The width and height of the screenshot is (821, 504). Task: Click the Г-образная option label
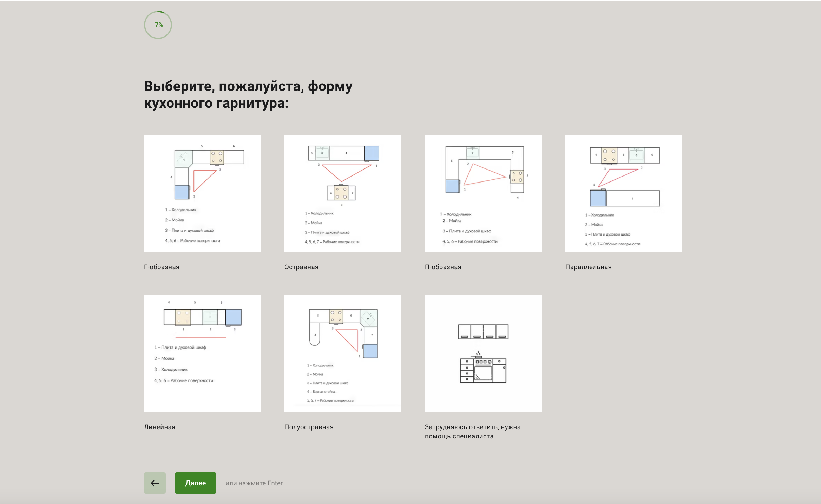(162, 267)
